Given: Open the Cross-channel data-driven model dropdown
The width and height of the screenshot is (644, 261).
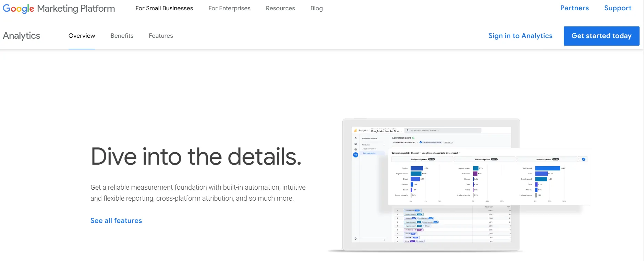Looking at the screenshot, I should (x=459, y=153).
